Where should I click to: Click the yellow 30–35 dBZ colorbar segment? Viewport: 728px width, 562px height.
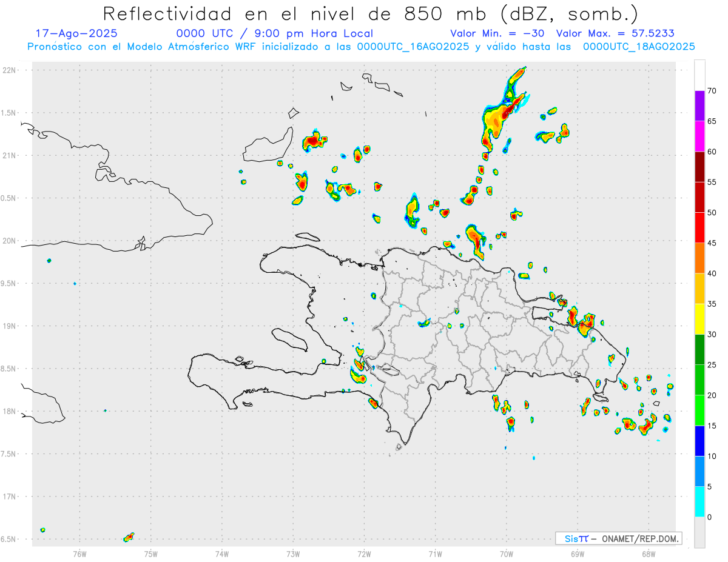pos(699,319)
